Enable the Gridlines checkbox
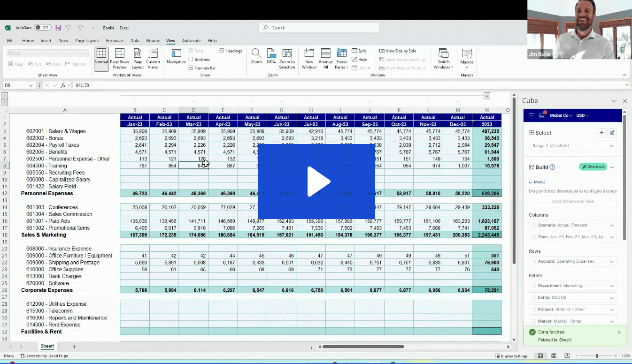Image resolution: width=632 pixels, height=364 pixels. [191, 59]
